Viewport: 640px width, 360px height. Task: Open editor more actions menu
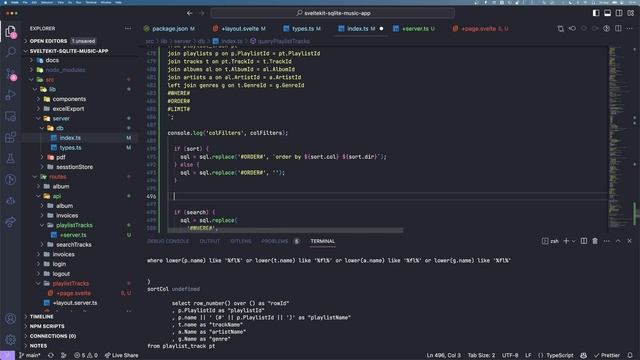click(x=630, y=29)
